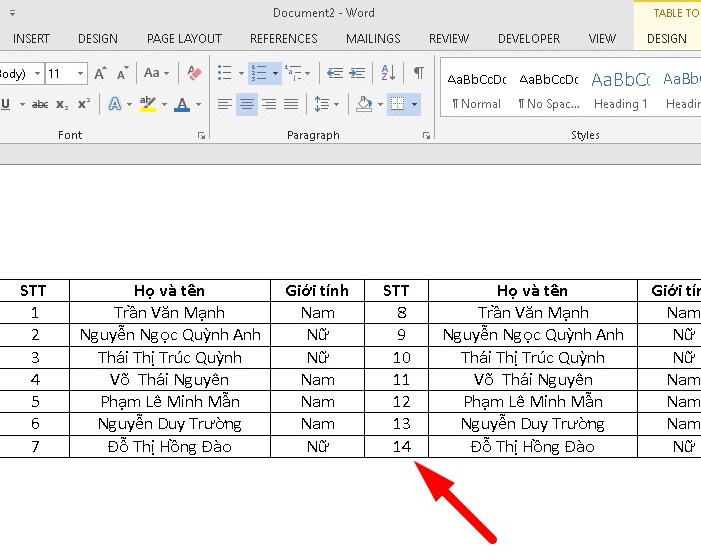Click Numbering list icon

(259, 73)
